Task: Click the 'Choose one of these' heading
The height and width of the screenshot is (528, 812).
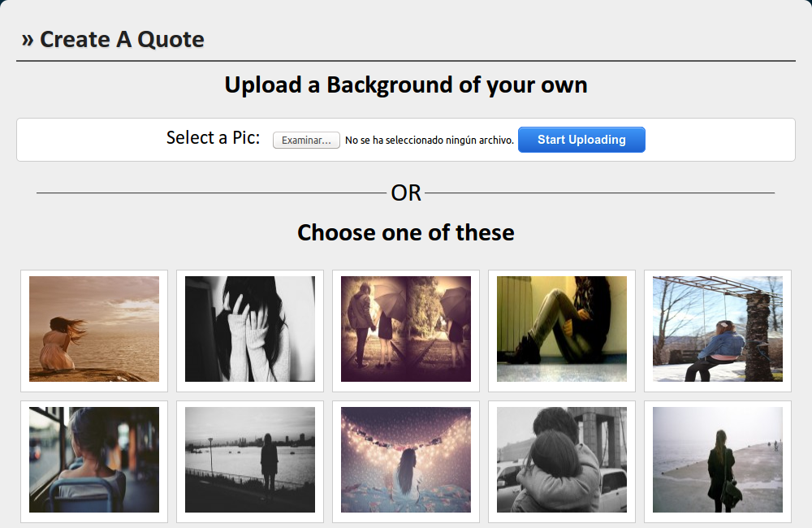Action: [x=406, y=232]
